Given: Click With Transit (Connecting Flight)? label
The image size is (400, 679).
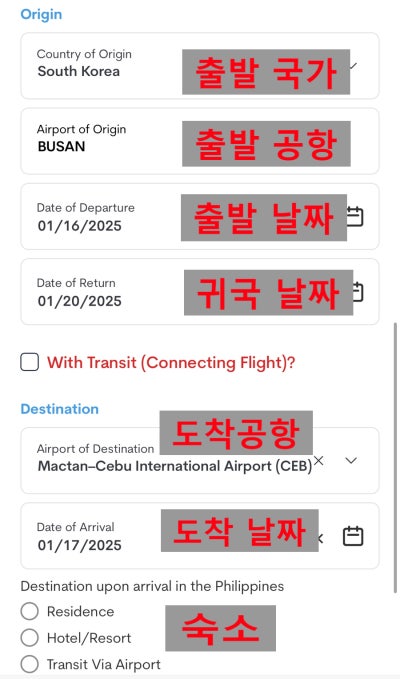Looking at the screenshot, I should (x=171, y=362).
